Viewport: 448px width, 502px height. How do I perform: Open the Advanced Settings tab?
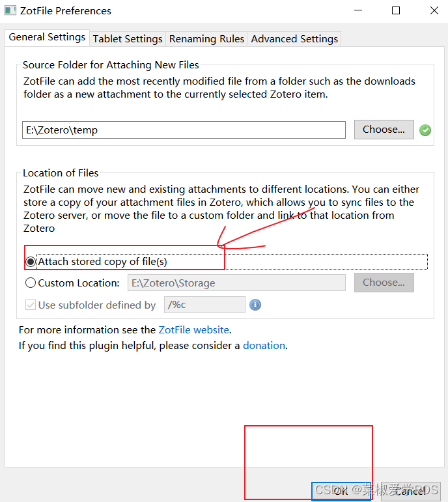coord(294,38)
